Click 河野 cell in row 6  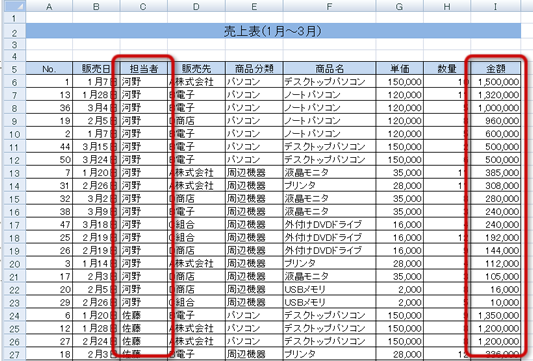(x=143, y=82)
